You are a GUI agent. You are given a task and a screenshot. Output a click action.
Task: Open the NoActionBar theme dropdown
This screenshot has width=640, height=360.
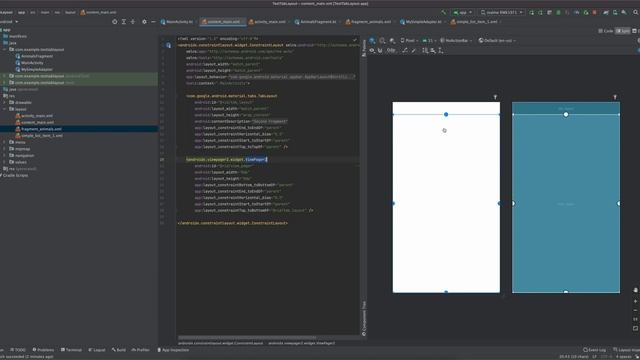pos(456,40)
